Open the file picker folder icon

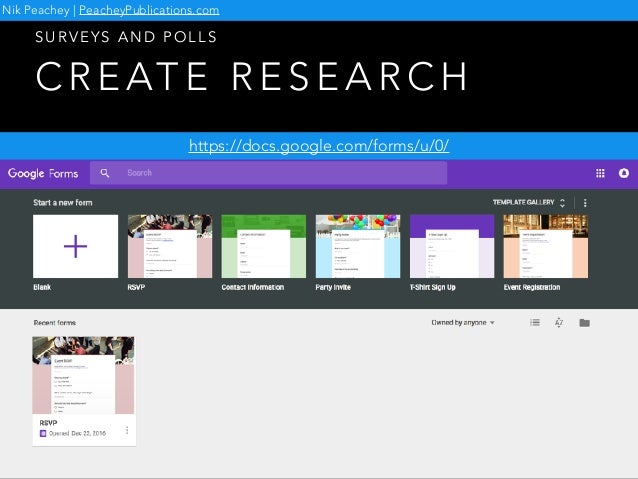584,323
